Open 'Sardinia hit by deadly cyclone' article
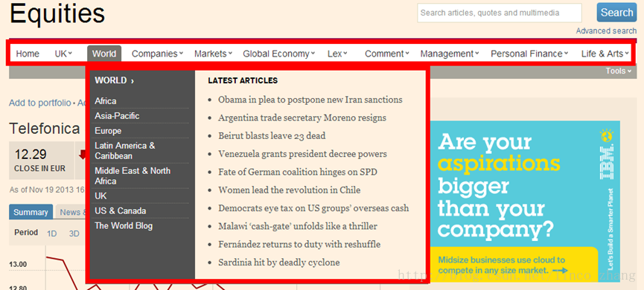The image size is (644, 290). coord(279,262)
